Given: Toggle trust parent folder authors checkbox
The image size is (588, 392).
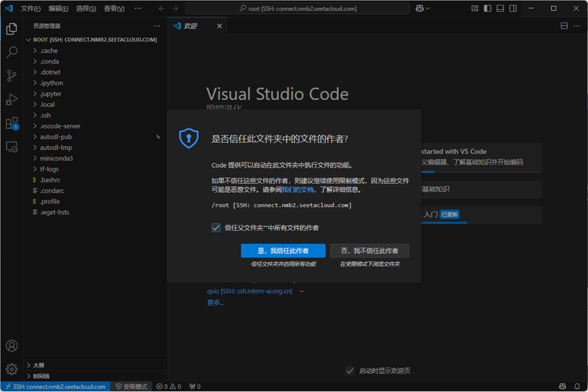Looking at the screenshot, I should point(216,227).
